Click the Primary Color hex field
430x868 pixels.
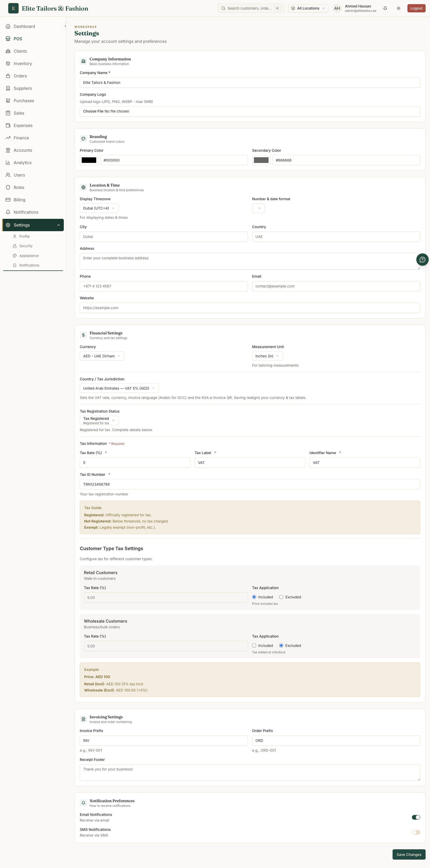174,160
